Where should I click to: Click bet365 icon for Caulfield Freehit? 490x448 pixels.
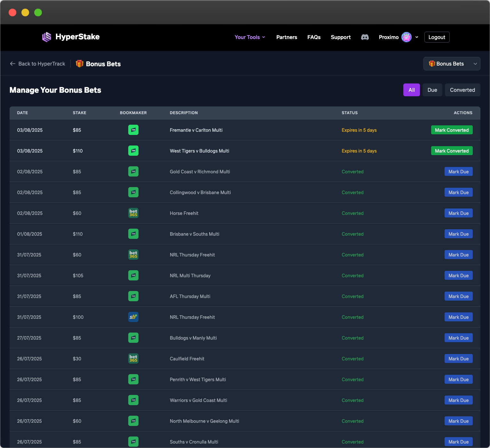133,358
